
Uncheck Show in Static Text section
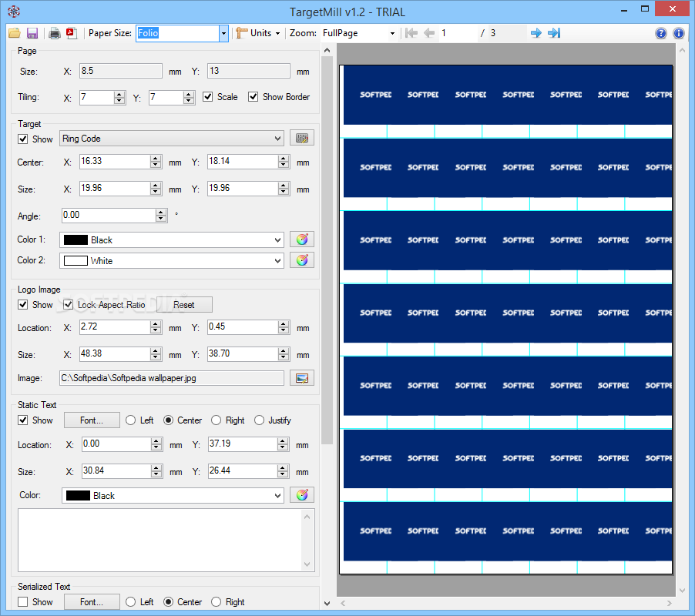coord(22,420)
